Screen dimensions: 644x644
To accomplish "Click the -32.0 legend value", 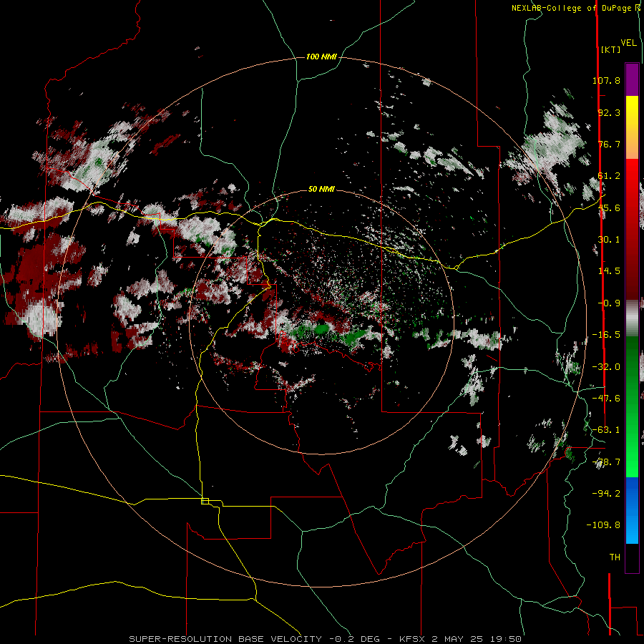I will point(606,367).
